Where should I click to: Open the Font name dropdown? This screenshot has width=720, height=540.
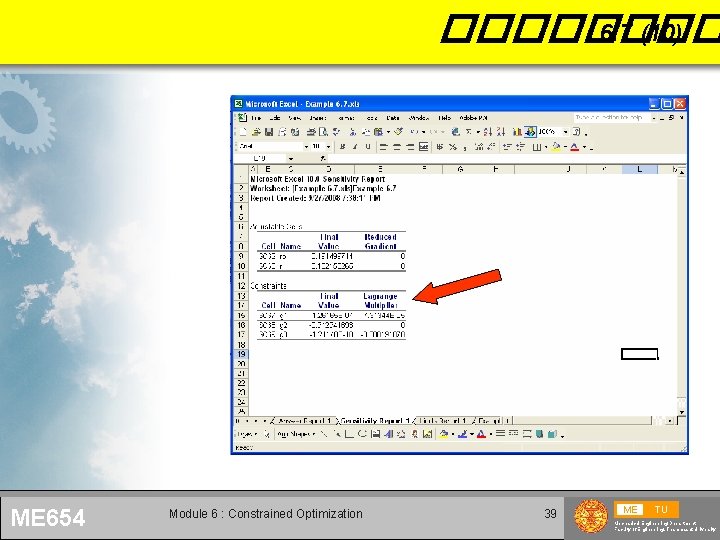(x=306, y=146)
